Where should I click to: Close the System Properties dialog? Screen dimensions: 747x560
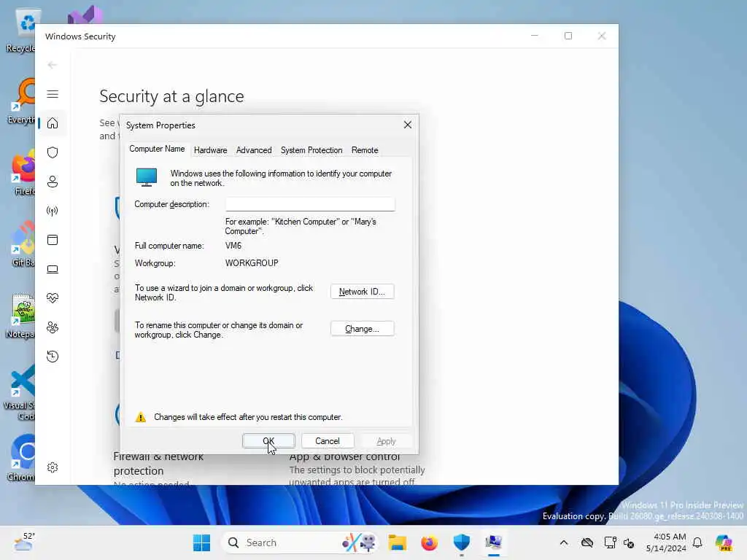tap(407, 125)
